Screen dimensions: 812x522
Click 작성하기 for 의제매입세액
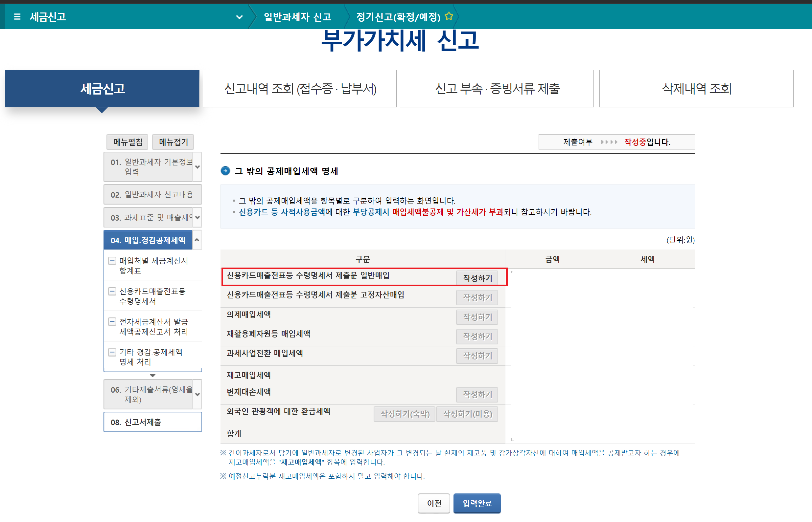(x=477, y=316)
